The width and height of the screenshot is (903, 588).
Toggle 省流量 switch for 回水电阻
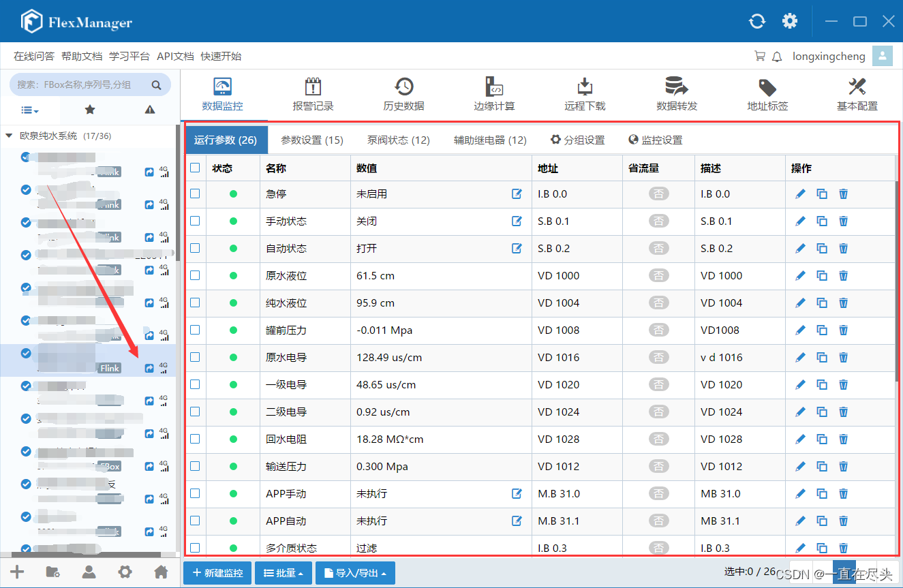pyautogui.click(x=658, y=439)
